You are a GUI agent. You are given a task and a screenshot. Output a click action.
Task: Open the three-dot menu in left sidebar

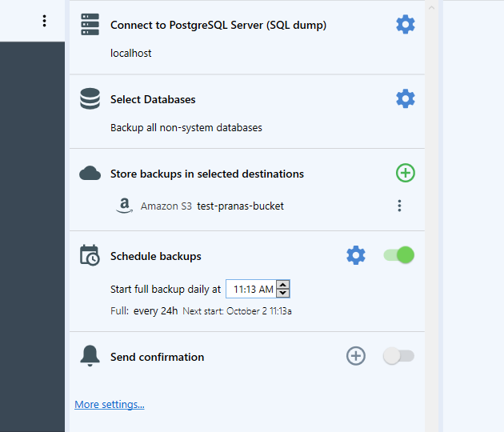(44, 21)
